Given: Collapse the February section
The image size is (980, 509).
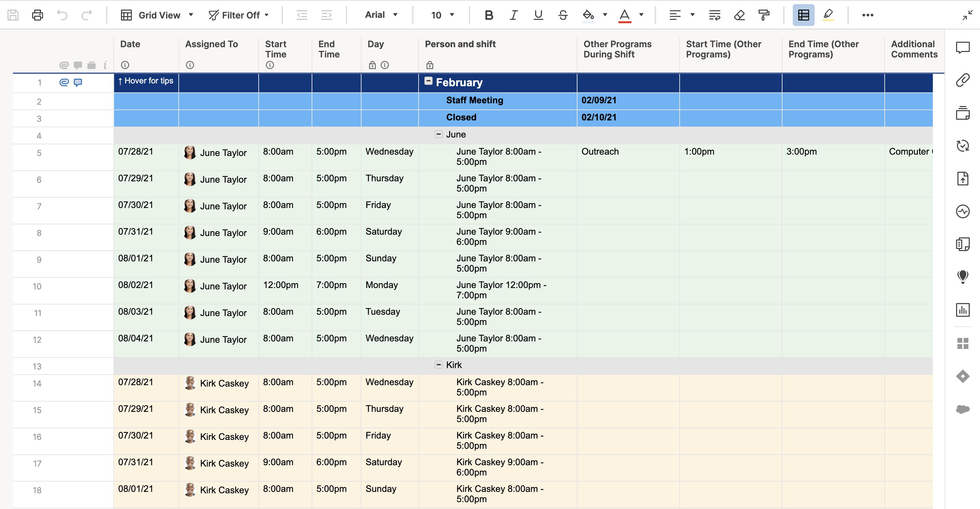Looking at the screenshot, I should pyautogui.click(x=428, y=81).
